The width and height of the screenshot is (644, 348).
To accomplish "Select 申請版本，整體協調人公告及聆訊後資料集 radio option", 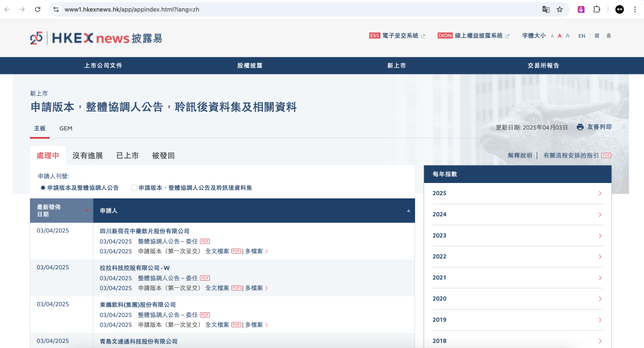I will [134, 188].
